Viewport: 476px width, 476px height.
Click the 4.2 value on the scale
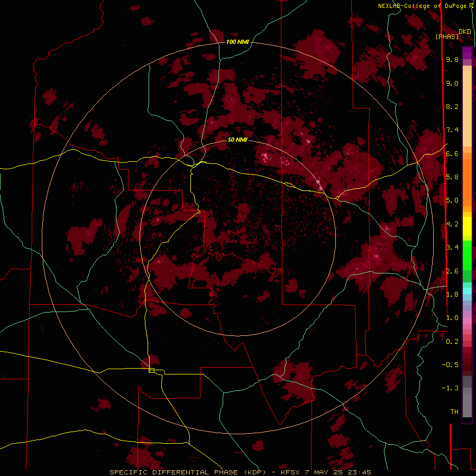tap(452, 224)
